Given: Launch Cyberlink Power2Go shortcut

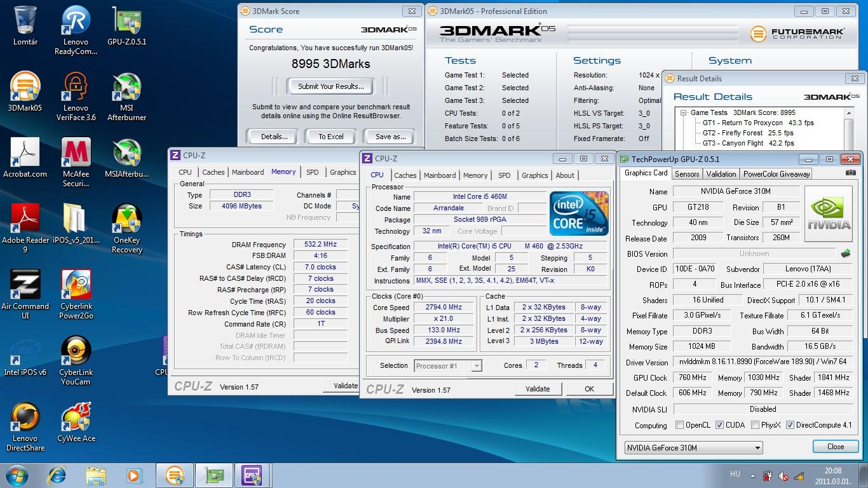Looking at the screenshot, I should point(76,295).
